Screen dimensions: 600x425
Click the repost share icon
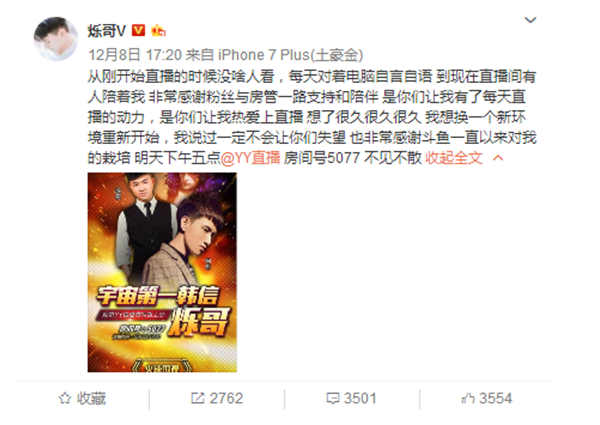(197, 399)
